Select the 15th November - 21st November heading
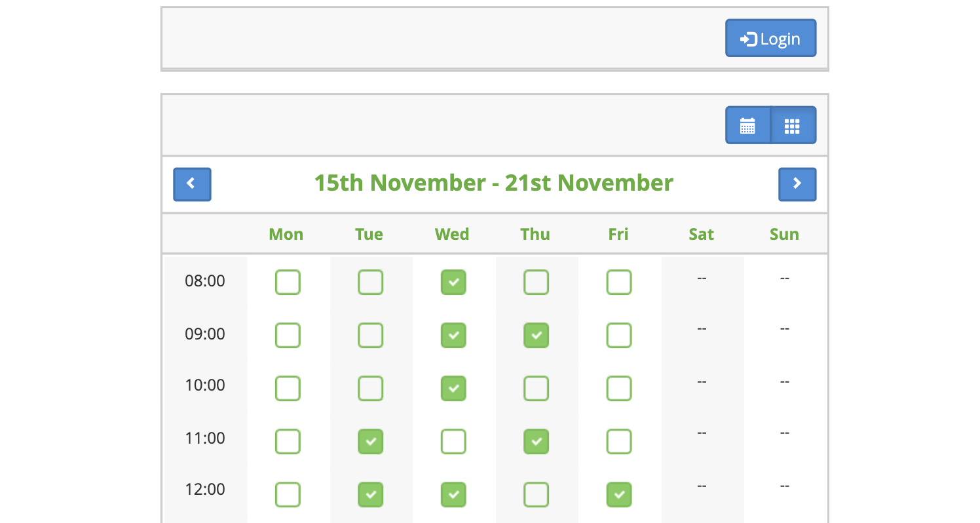Image resolution: width=980 pixels, height=523 pixels. pos(494,183)
